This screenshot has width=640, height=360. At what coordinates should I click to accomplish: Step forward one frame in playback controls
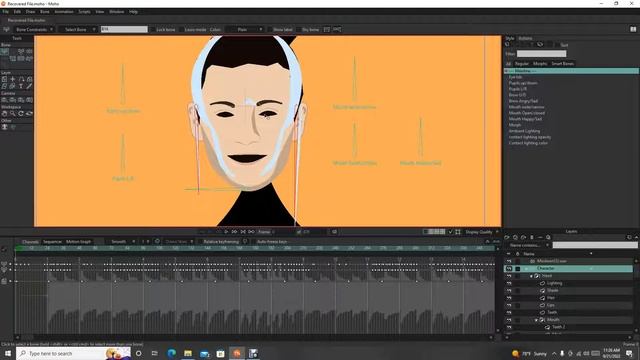(x=235, y=232)
